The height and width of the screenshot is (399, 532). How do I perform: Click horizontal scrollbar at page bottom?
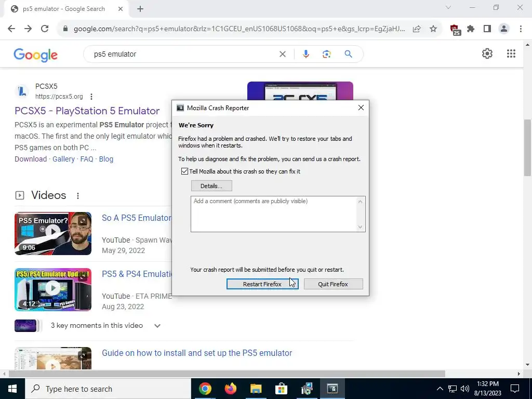(x=227, y=374)
